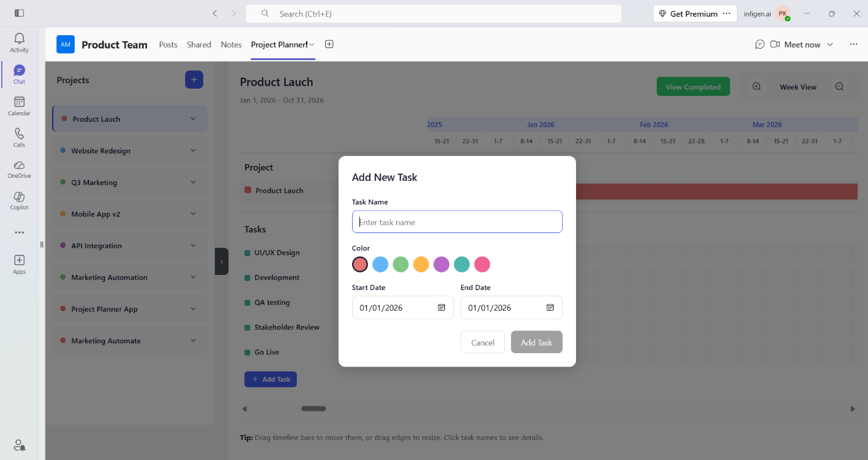Add a new tab with plus icon
The image size is (868, 460).
[329, 44]
